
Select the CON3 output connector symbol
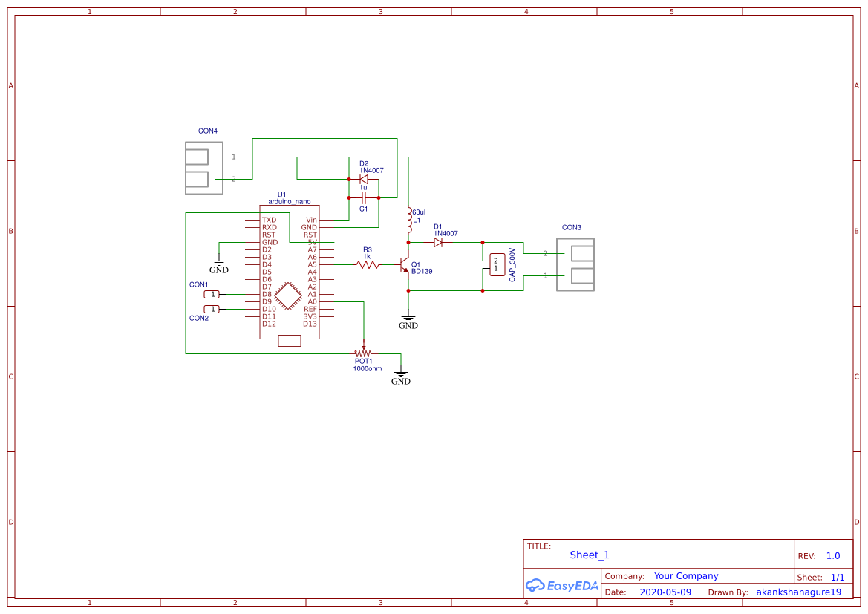click(x=576, y=265)
